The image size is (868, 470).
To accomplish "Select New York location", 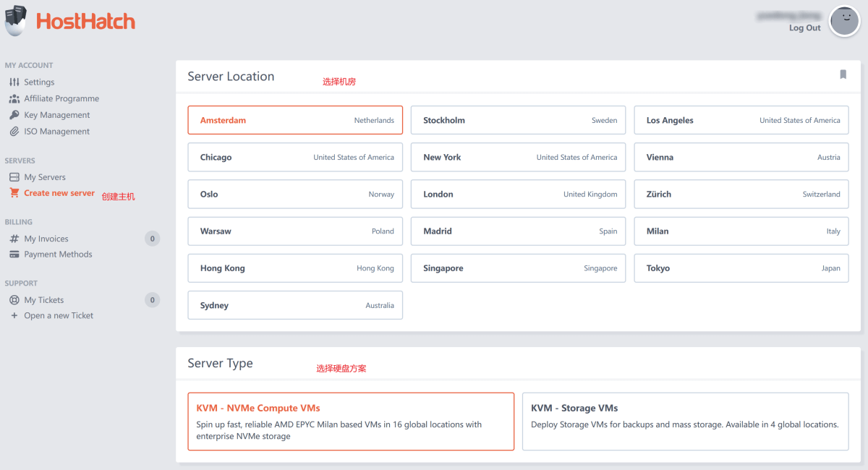I will [519, 157].
